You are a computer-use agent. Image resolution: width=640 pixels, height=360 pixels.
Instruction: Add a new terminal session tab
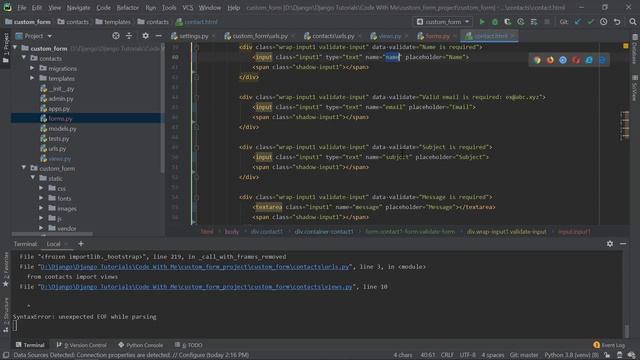coord(80,244)
